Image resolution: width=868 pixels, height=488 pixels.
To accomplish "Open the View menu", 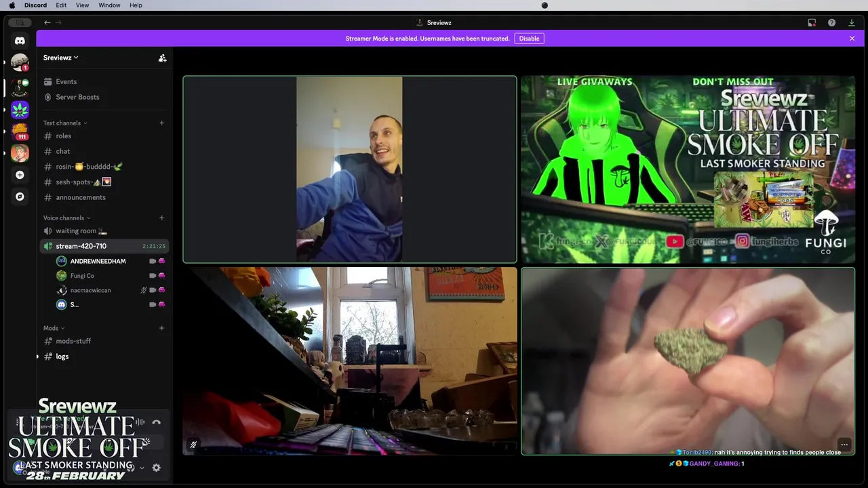I will tap(82, 5).
